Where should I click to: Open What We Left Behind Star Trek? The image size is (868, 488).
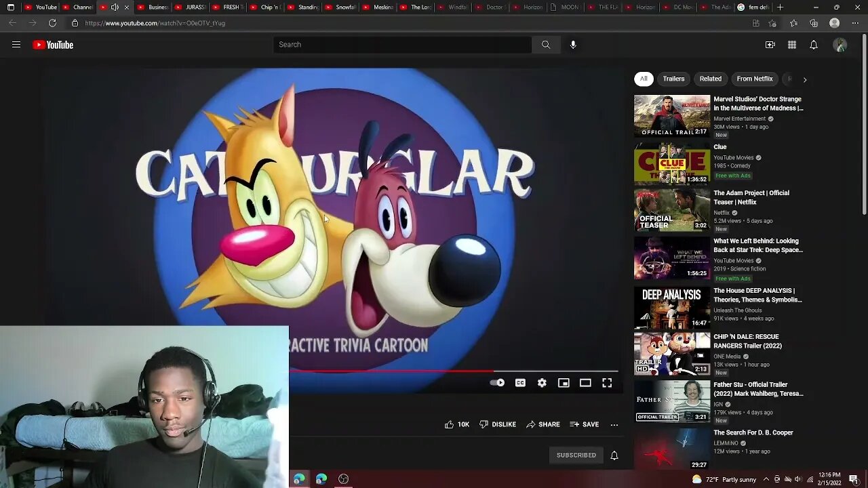point(758,245)
